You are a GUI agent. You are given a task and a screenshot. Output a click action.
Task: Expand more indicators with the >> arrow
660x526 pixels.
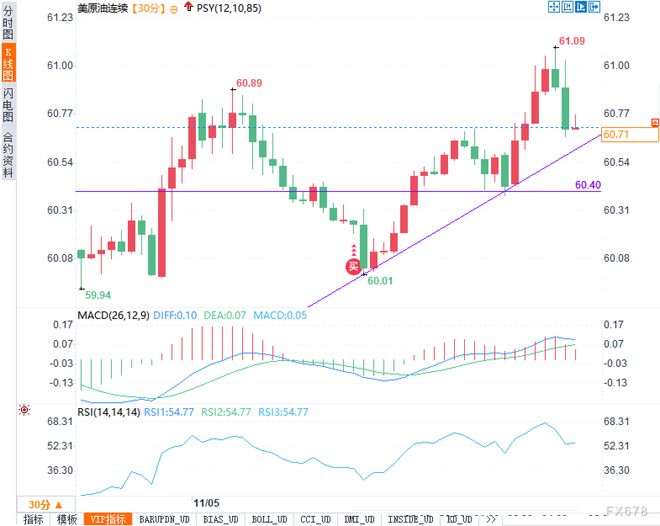(490, 519)
